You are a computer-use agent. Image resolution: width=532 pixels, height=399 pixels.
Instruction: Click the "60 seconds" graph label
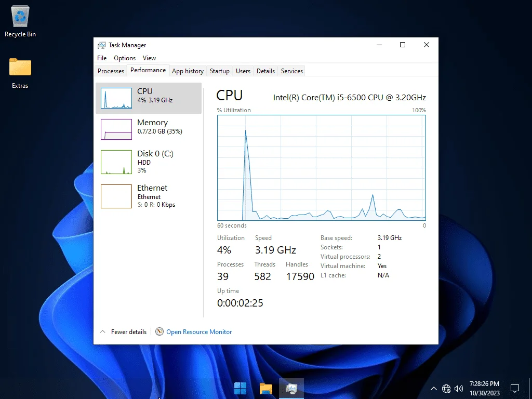pyautogui.click(x=232, y=225)
